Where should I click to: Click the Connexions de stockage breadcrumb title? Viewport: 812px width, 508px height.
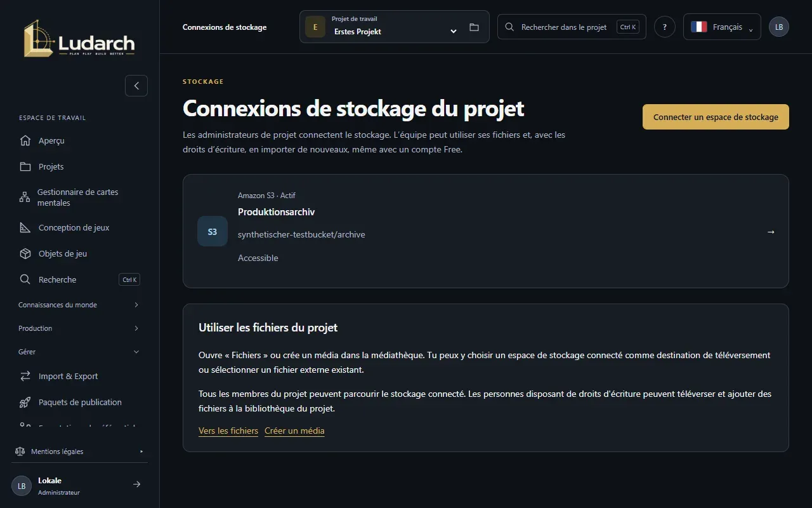pos(225,27)
